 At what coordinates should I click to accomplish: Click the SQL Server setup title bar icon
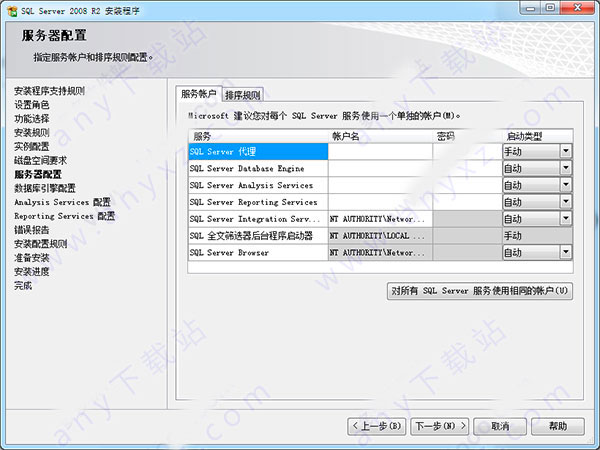tap(12, 11)
